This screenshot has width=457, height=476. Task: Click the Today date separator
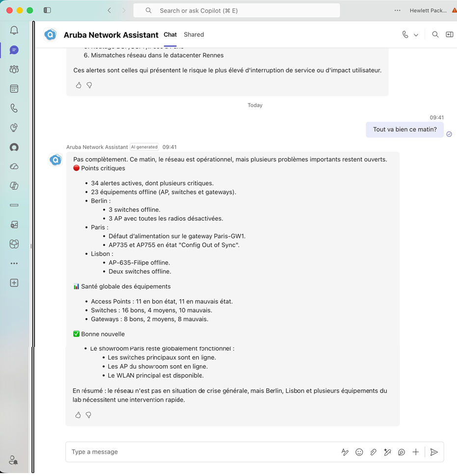[255, 106]
